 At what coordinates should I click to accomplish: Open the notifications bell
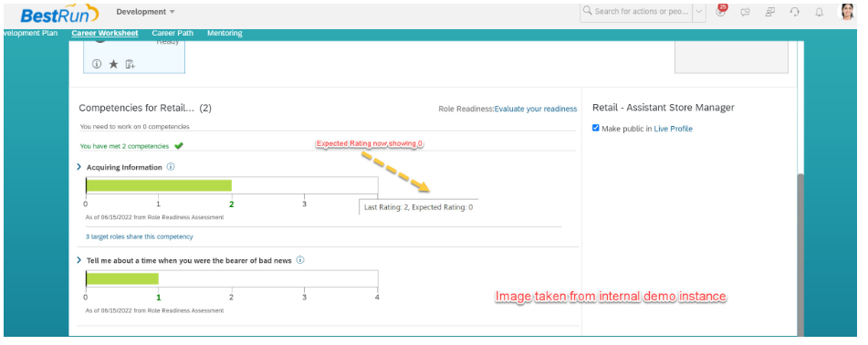pyautogui.click(x=820, y=12)
